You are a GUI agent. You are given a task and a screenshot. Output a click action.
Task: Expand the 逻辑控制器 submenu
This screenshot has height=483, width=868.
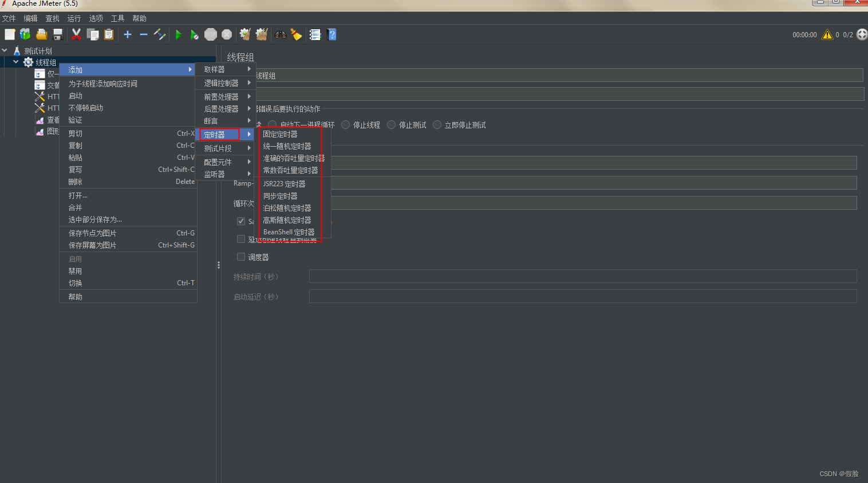coord(226,83)
